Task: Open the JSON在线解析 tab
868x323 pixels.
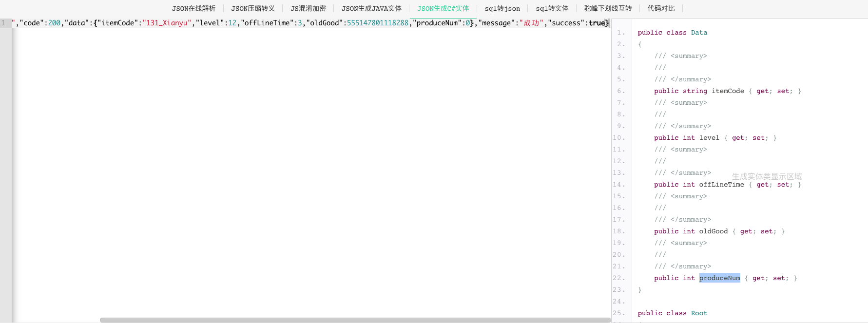Action: pos(193,8)
